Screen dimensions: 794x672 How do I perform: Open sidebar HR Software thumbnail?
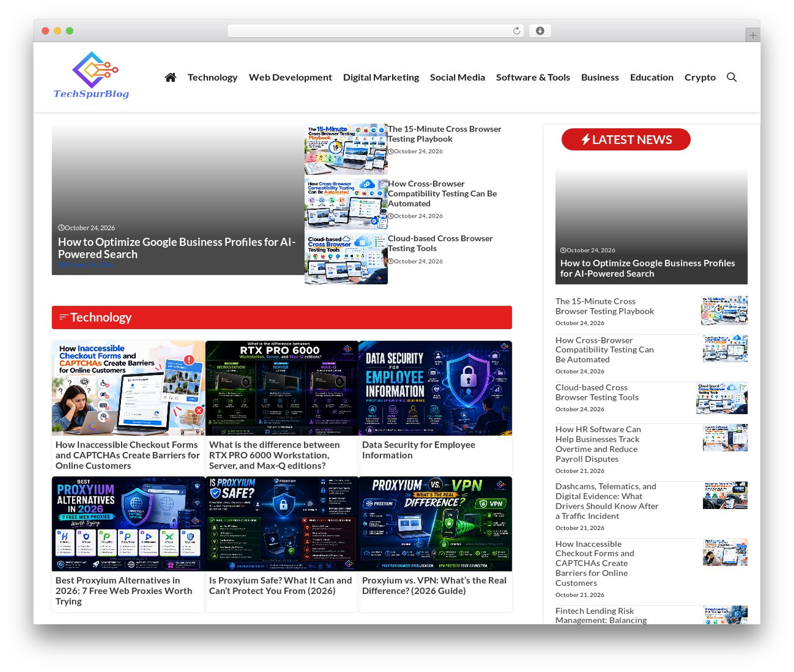[x=725, y=438]
